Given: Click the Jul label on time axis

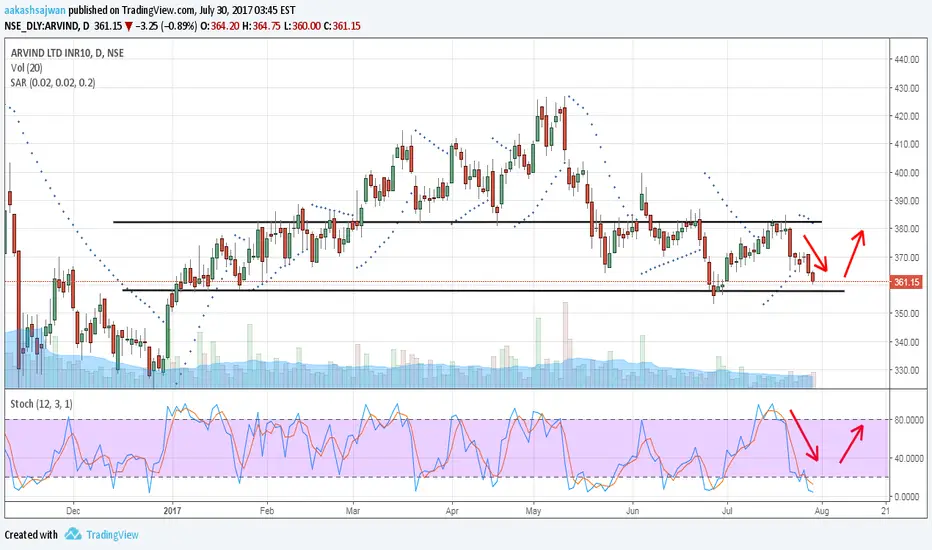Looking at the screenshot, I should [x=727, y=510].
